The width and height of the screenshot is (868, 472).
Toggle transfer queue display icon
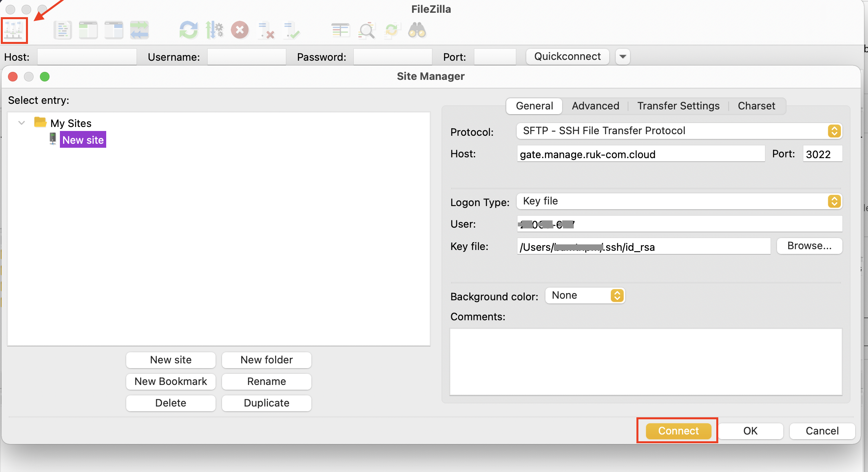tap(139, 30)
